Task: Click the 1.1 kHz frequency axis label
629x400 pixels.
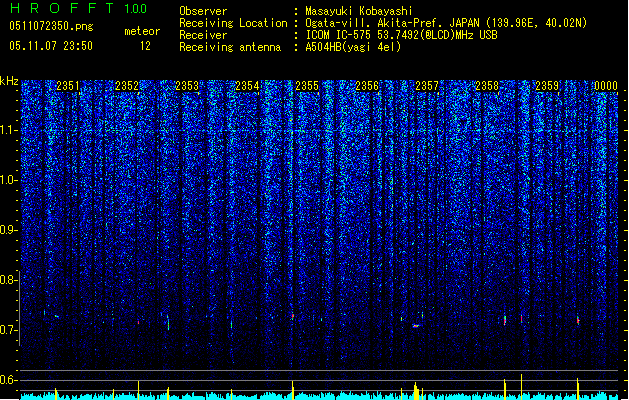Action: [8, 130]
